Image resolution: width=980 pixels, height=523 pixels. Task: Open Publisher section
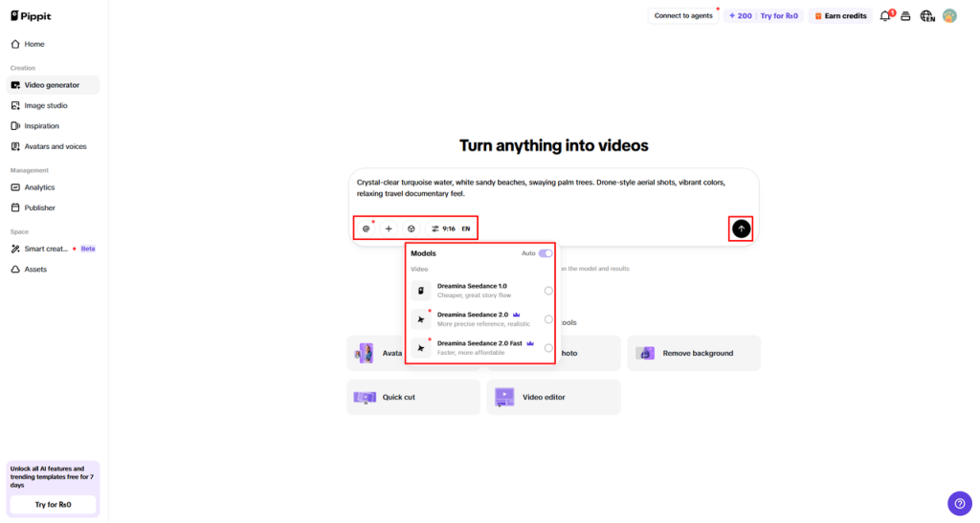click(54, 207)
